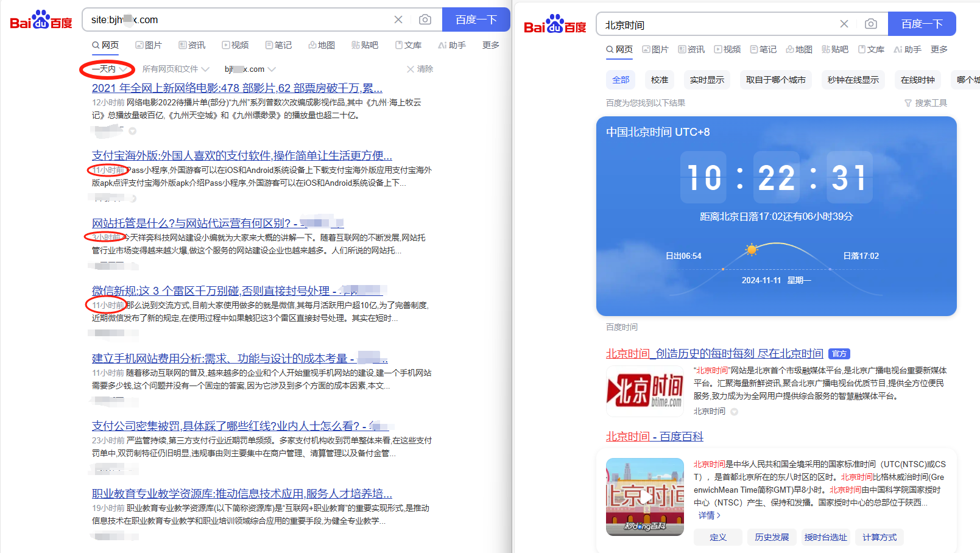Click the 授时台选址 button
Image resolution: width=980 pixels, height=553 pixels.
coord(825,537)
